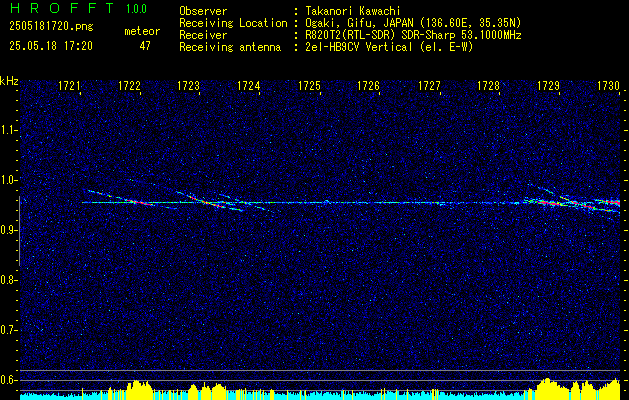
Task: Click the Observer field label
Action: [203, 11]
